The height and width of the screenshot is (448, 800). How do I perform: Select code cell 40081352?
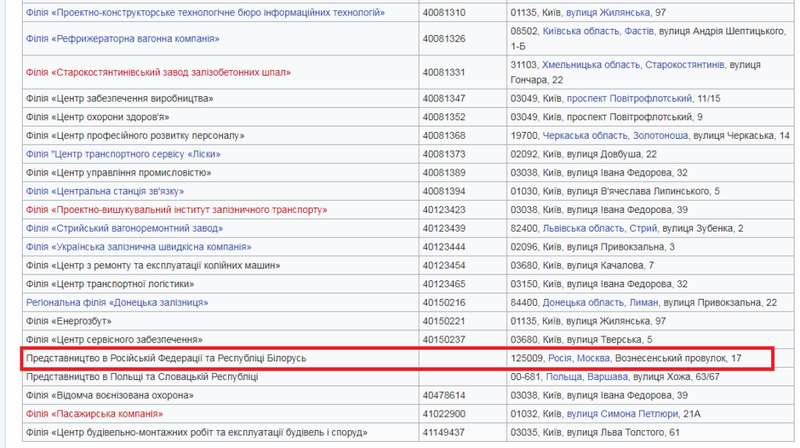point(444,116)
